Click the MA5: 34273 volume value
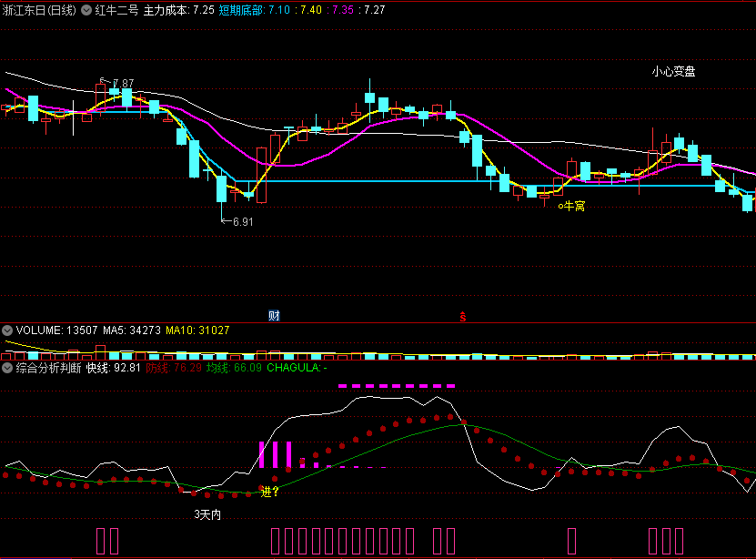The image size is (756, 559). (x=132, y=330)
